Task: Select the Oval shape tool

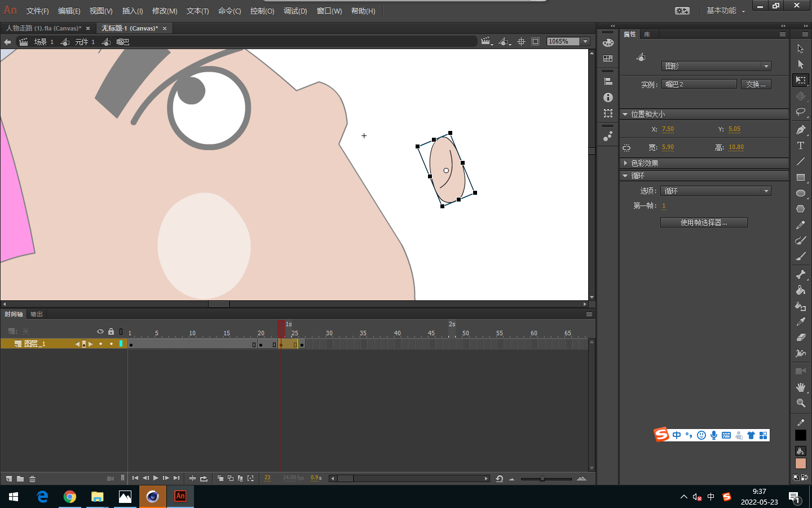Action: point(800,193)
